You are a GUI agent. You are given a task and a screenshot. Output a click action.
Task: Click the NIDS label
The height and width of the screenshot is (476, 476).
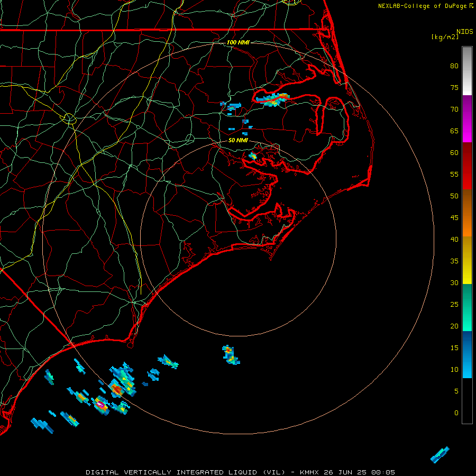tap(464, 31)
